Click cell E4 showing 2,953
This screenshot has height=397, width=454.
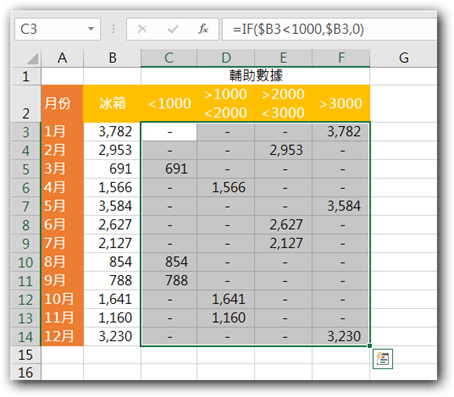point(283,150)
